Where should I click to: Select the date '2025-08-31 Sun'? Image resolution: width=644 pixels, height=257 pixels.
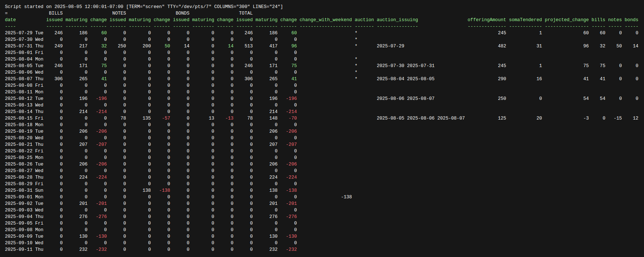pyautogui.click(x=24, y=190)
